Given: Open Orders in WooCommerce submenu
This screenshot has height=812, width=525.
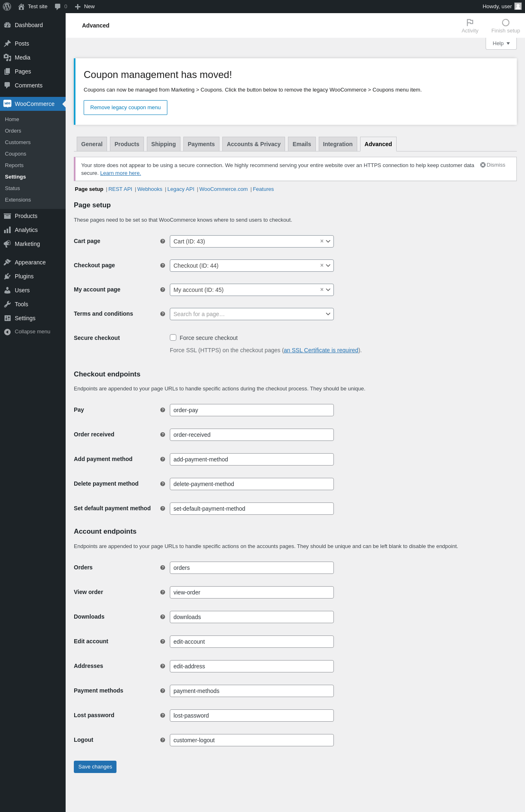Looking at the screenshot, I should tap(13, 131).
